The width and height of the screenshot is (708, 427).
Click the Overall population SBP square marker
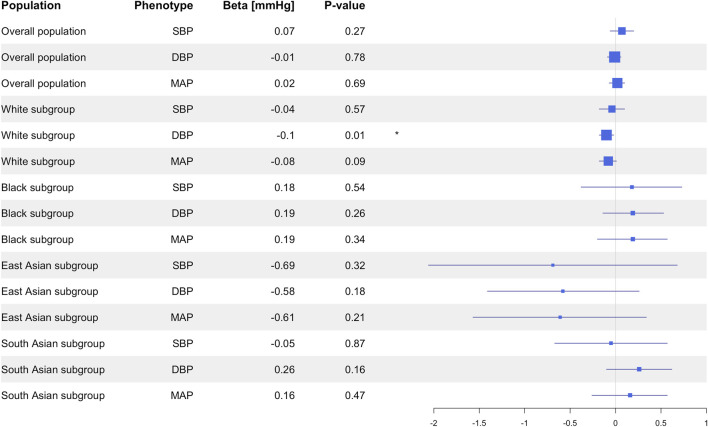[x=622, y=31]
